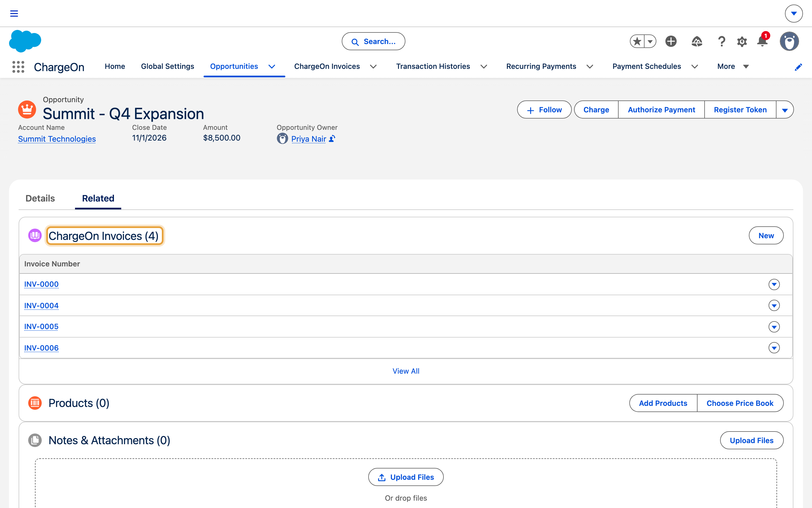Click Authorize Payment button
812x508 pixels.
pyautogui.click(x=661, y=110)
